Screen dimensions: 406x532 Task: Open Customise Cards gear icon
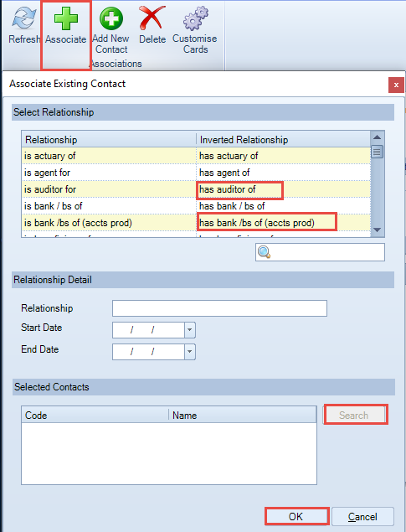click(196, 18)
